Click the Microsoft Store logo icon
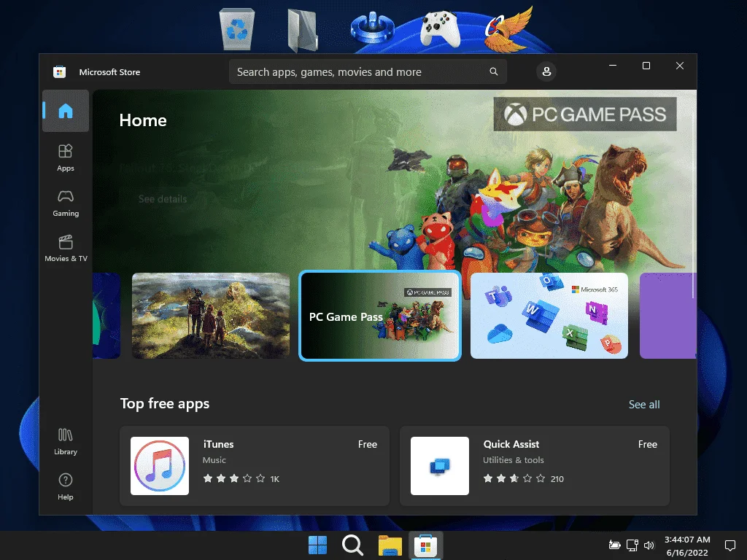747x560 pixels. pyautogui.click(x=59, y=72)
